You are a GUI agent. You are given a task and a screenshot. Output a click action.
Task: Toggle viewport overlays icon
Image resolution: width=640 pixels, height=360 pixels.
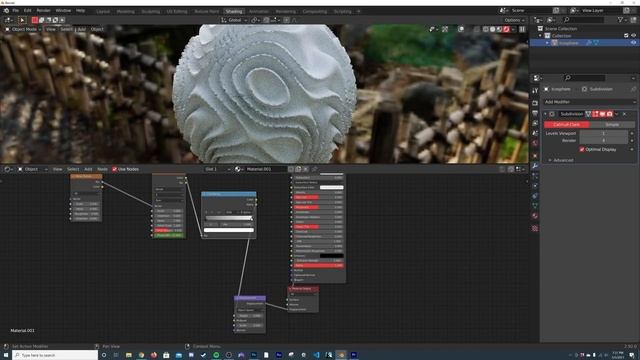tap(461, 29)
